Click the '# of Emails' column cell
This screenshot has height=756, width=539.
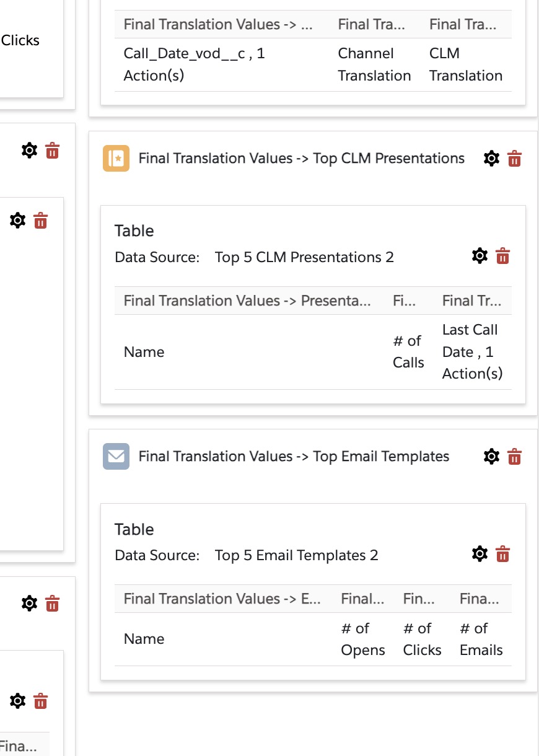click(x=481, y=640)
